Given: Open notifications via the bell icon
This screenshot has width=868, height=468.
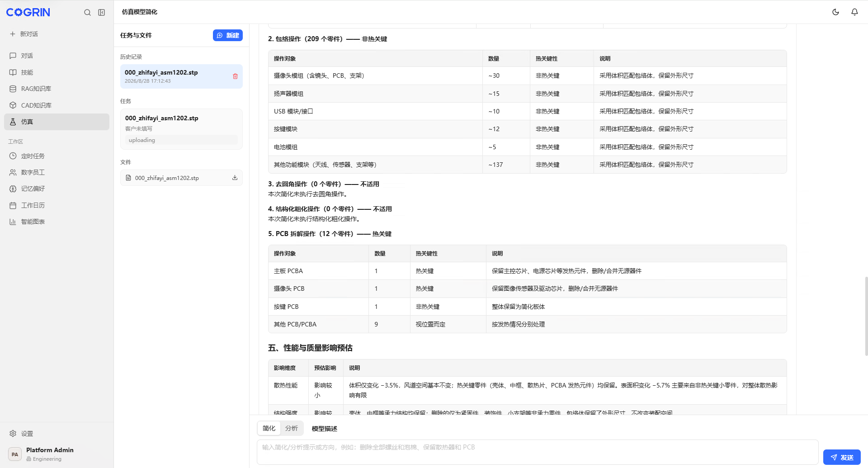Looking at the screenshot, I should click(854, 12).
